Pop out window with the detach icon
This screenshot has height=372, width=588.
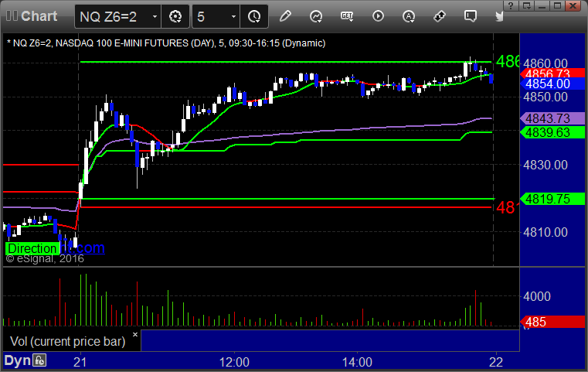(x=526, y=5)
